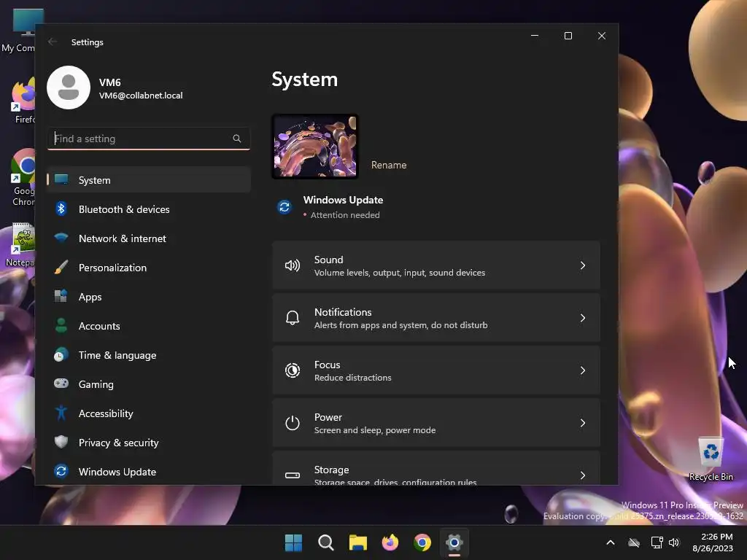
Task: Click the Accounts person icon in sidebar
Action: coord(61,325)
